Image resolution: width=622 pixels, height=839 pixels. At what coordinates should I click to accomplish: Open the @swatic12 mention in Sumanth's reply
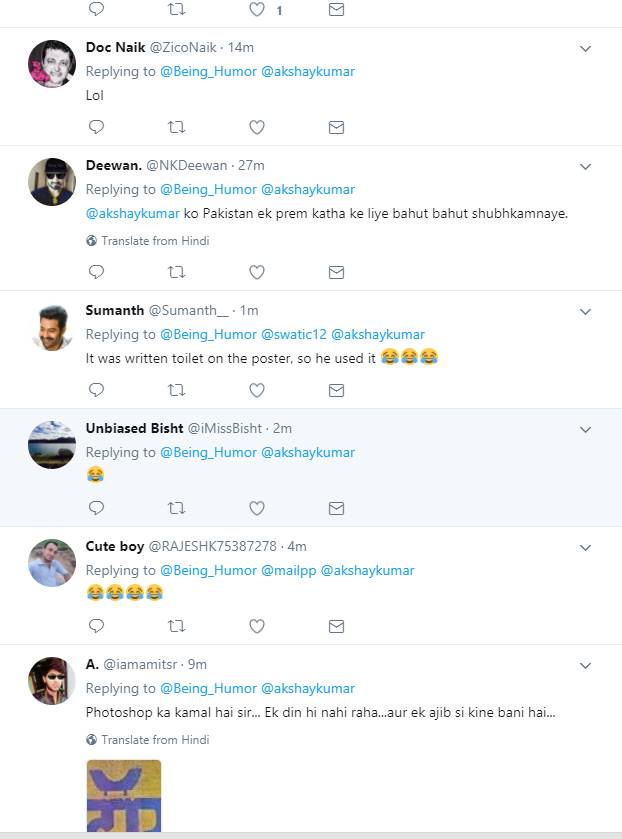pyautogui.click(x=294, y=334)
